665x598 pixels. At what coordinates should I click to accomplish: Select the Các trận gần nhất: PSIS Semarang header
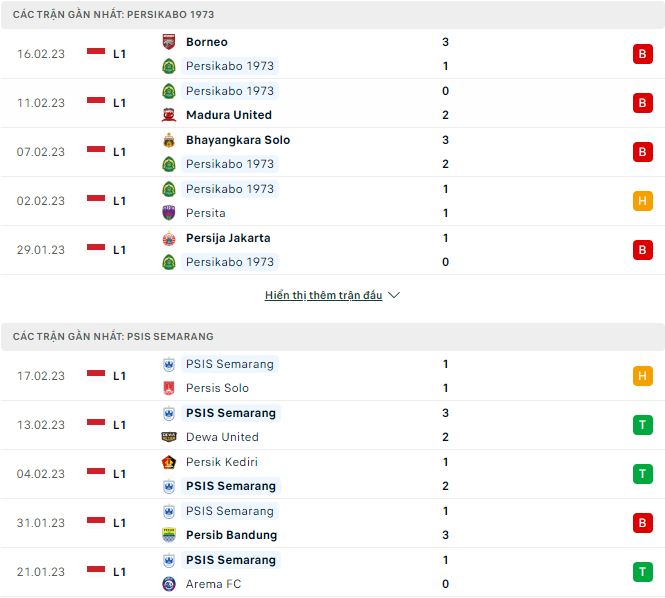point(113,337)
